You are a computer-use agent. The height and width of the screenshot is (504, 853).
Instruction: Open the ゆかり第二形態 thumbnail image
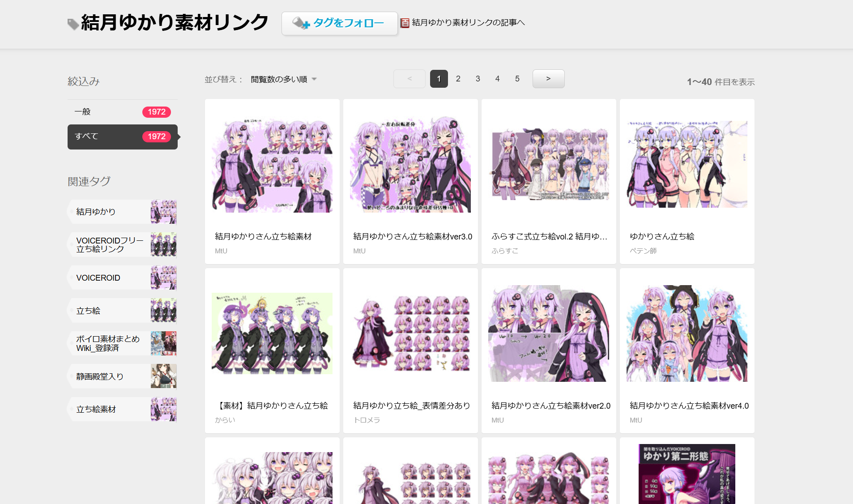pyautogui.click(x=687, y=474)
